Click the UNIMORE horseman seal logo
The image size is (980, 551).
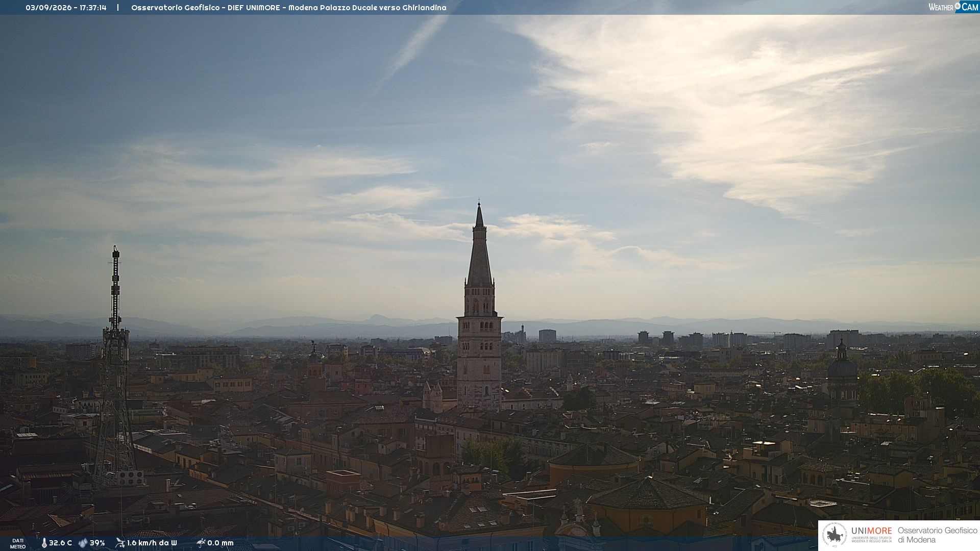835,535
